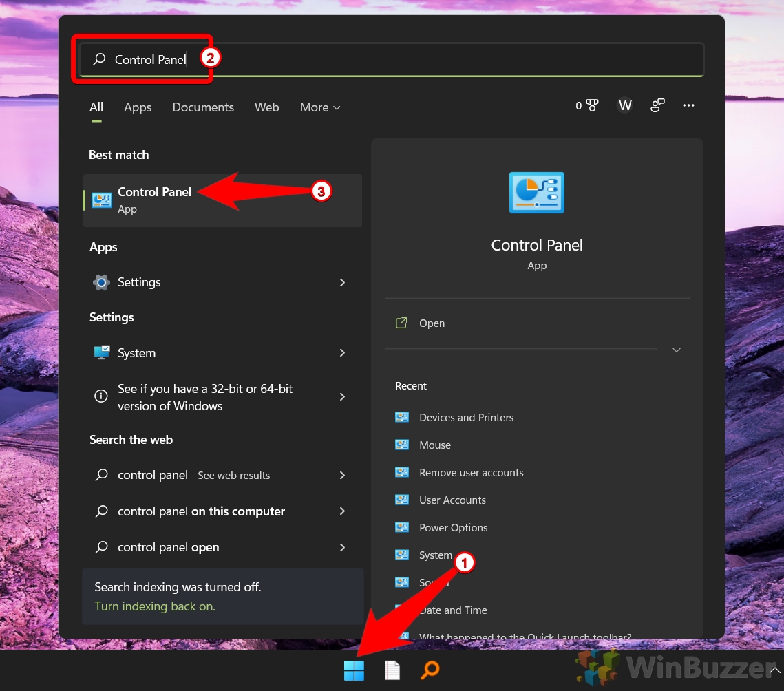Open recent item Power Options
This screenshot has height=691, width=784.
pos(453,527)
